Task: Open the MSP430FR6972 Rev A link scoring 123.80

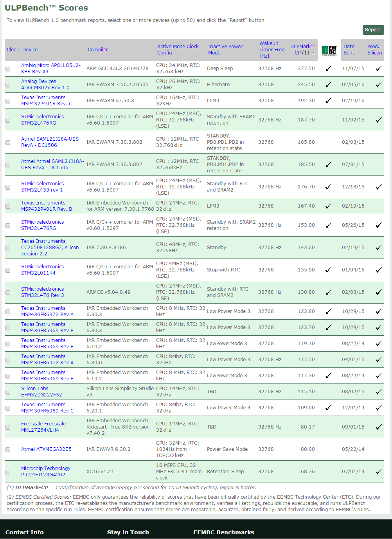Action: tap(47, 311)
